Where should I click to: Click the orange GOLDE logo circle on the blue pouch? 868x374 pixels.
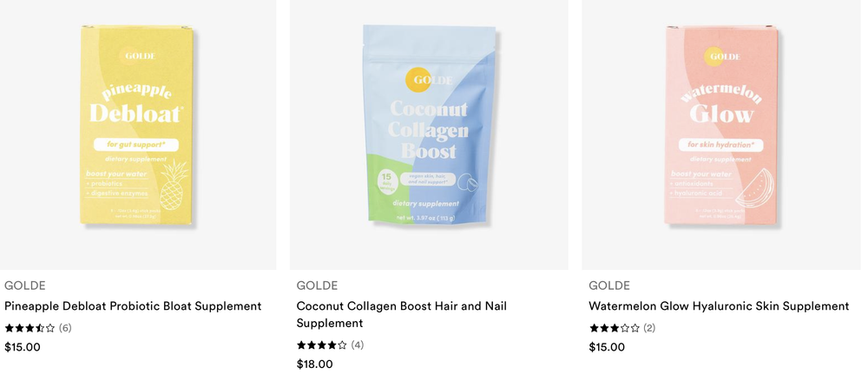(x=419, y=79)
